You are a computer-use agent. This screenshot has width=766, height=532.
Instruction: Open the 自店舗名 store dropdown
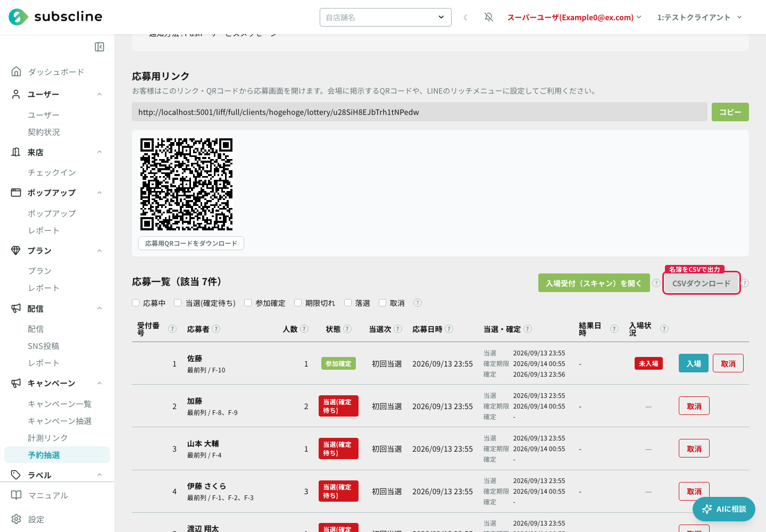386,17
